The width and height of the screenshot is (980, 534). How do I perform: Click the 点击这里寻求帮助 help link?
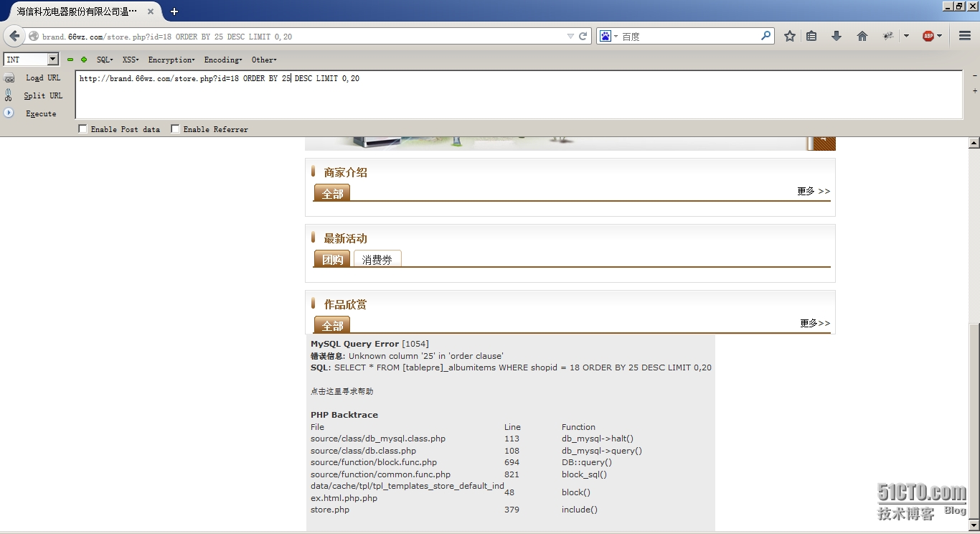click(x=341, y=391)
